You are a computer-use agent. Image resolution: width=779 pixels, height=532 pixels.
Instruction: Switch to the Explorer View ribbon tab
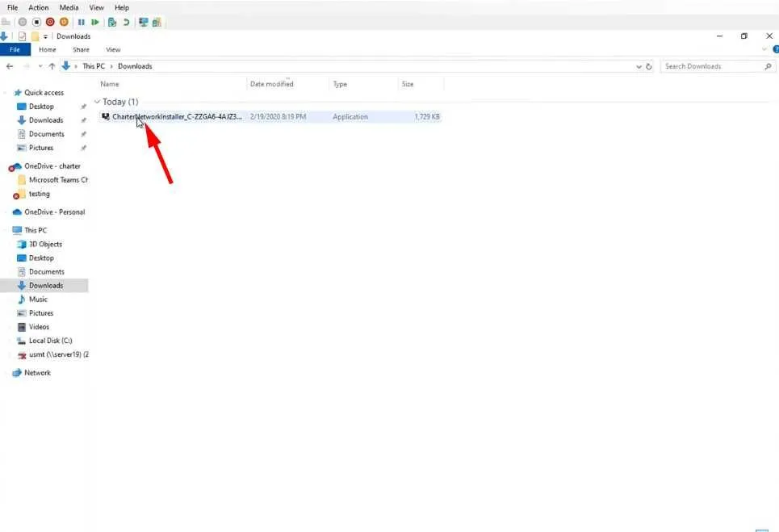tap(113, 50)
